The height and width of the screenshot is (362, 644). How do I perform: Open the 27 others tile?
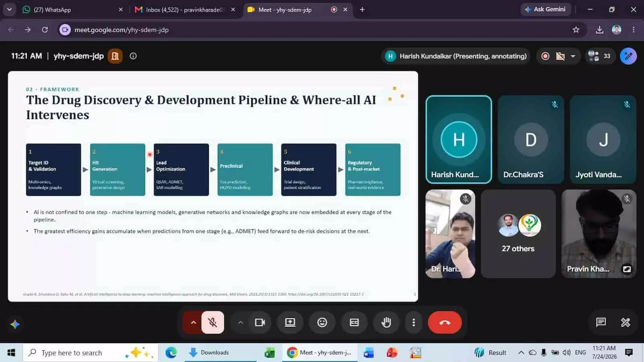pyautogui.click(x=518, y=234)
